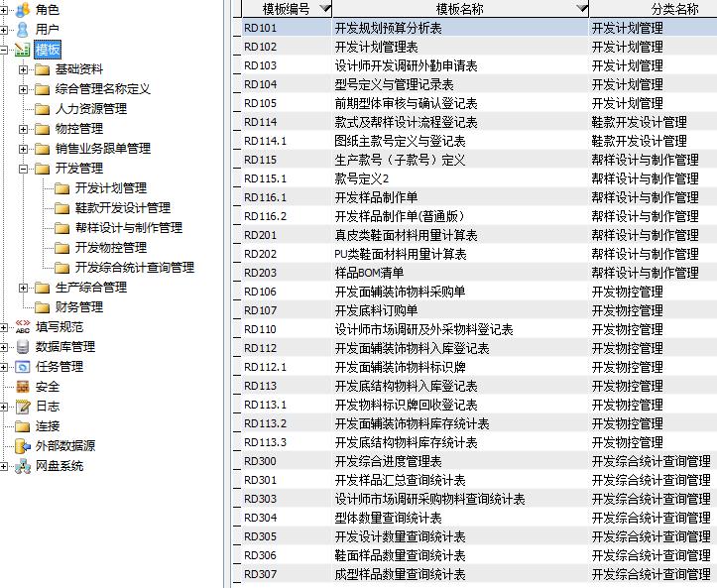Image resolution: width=717 pixels, height=588 pixels.
Task: Select the 开发计划管理 tree folder
Action: (110, 188)
